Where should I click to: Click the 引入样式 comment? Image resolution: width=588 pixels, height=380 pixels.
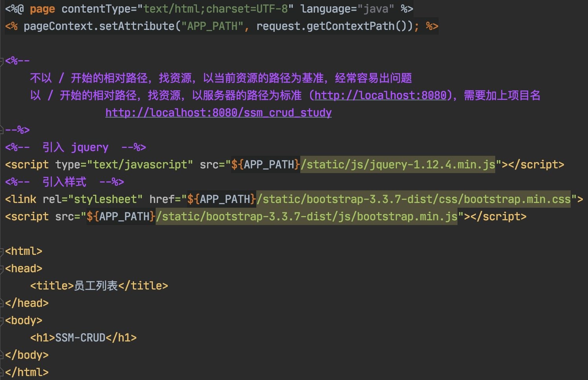coord(65,182)
